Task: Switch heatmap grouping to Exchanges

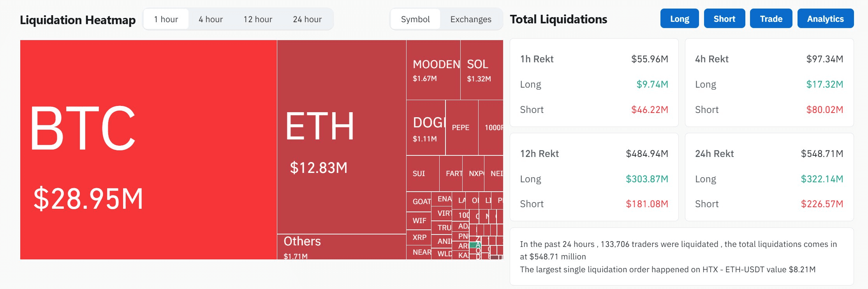Action: tap(470, 19)
